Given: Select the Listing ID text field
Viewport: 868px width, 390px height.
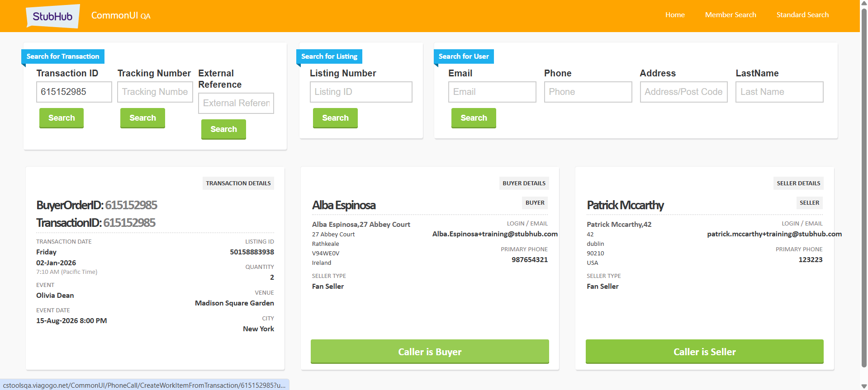Looking at the screenshot, I should point(360,92).
